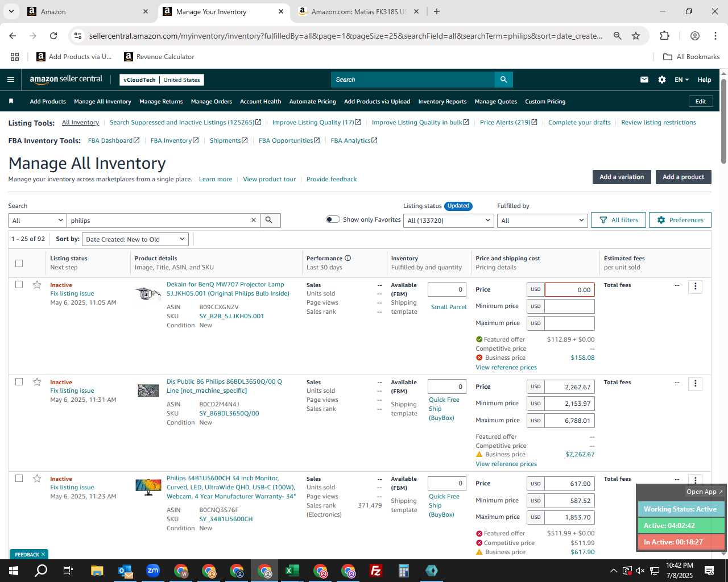Switch to the Amazon.com Matias FK318S tab
728x582 pixels.
pyautogui.click(x=358, y=11)
